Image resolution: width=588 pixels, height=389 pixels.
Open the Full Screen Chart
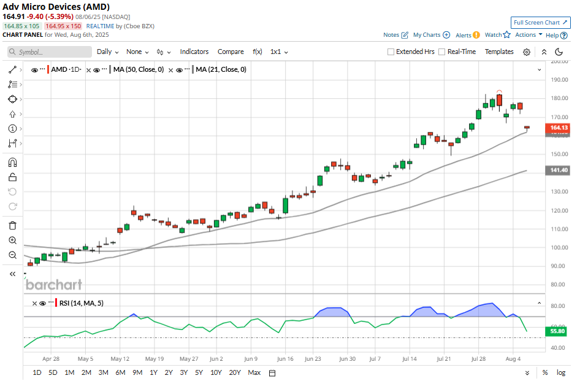pyautogui.click(x=541, y=23)
